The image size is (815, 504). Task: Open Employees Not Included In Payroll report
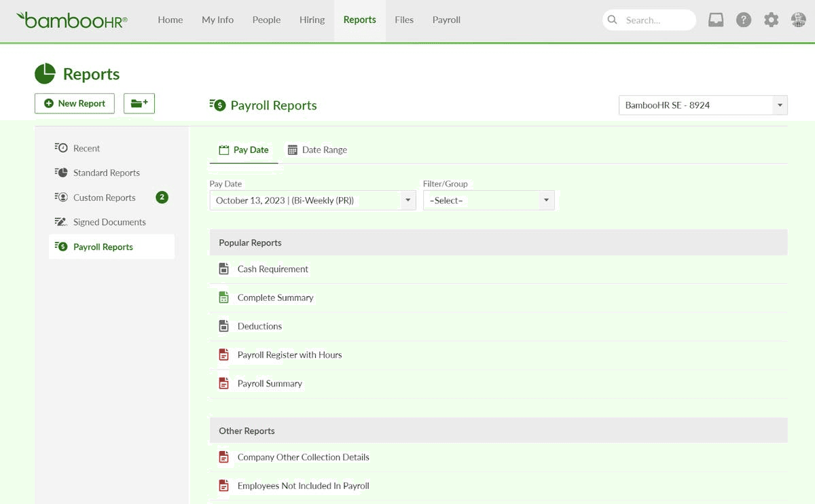304,486
